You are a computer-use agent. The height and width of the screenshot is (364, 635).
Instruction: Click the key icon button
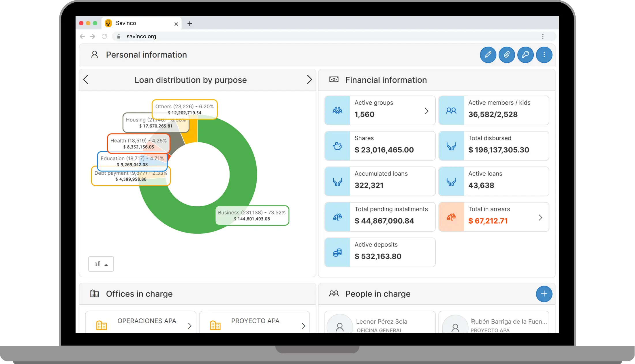(525, 55)
